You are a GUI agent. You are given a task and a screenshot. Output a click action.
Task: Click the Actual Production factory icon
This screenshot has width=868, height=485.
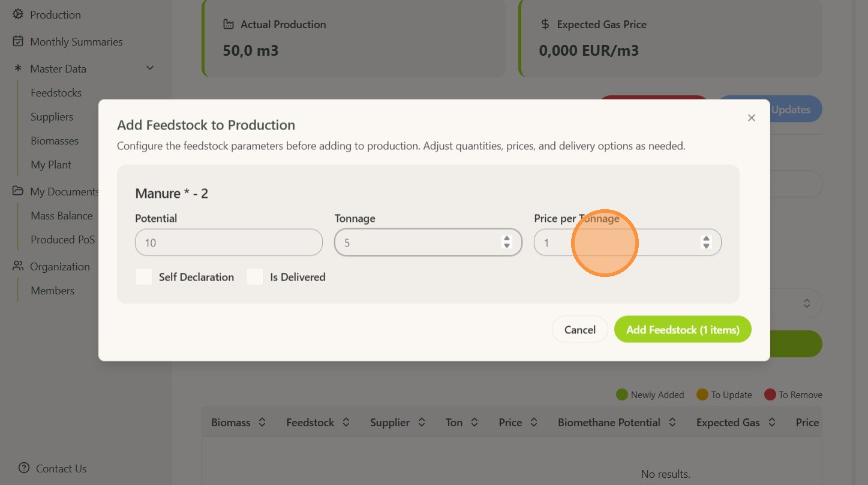(229, 25)
